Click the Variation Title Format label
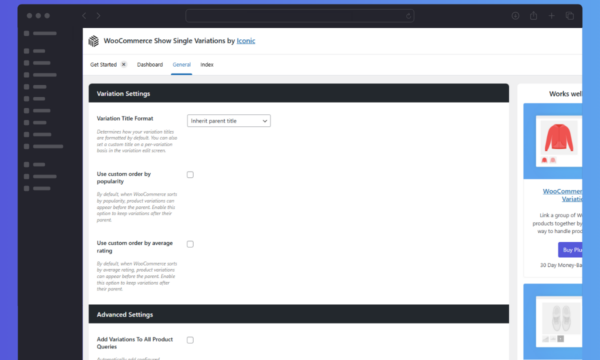Screen dimensions: 600x360 [x=125, y=119]
